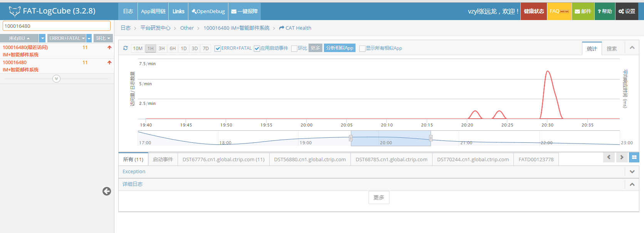Select the 启动事件 tab

coord(163,159)
